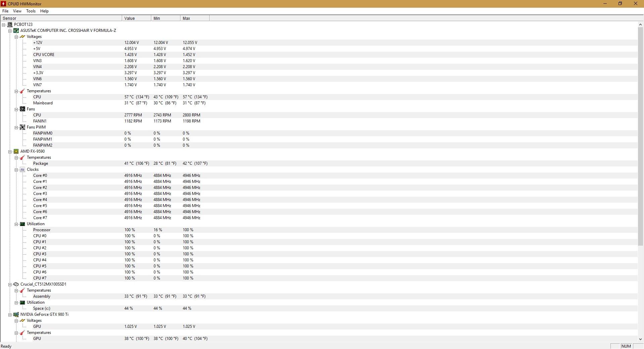Click the Min column header
The image size is (644, 349).
(x=166, y=18)
